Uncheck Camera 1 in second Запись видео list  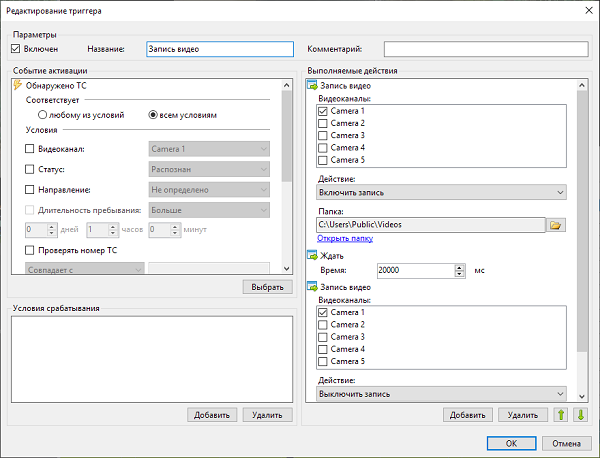coord(323,312)
